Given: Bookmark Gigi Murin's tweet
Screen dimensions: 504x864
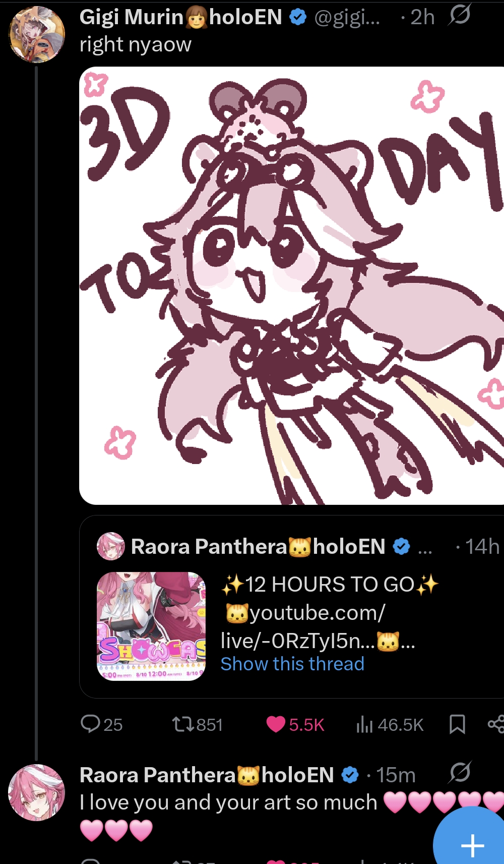Looking at the screenshot, I should [x=457, y=724].
